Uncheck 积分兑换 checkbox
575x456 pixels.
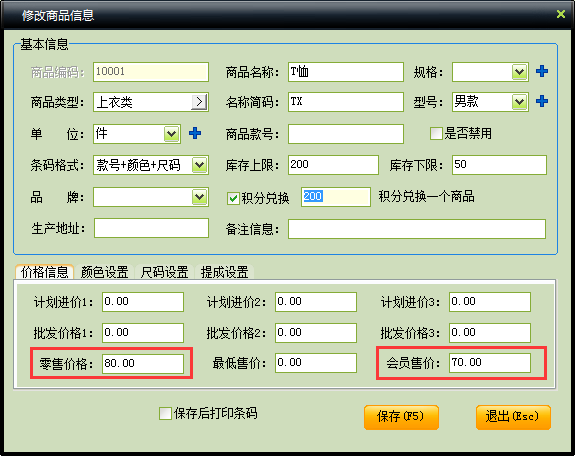pyautogui.click(x=233, y=198)
